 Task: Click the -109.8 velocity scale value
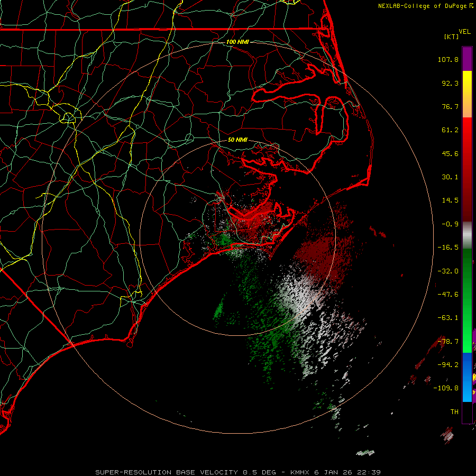click(446, 388)
